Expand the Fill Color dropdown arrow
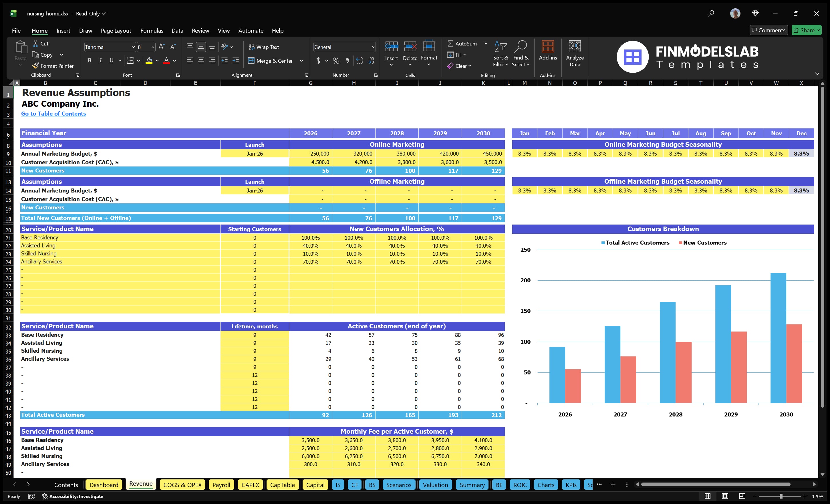 tap(157, 61)
